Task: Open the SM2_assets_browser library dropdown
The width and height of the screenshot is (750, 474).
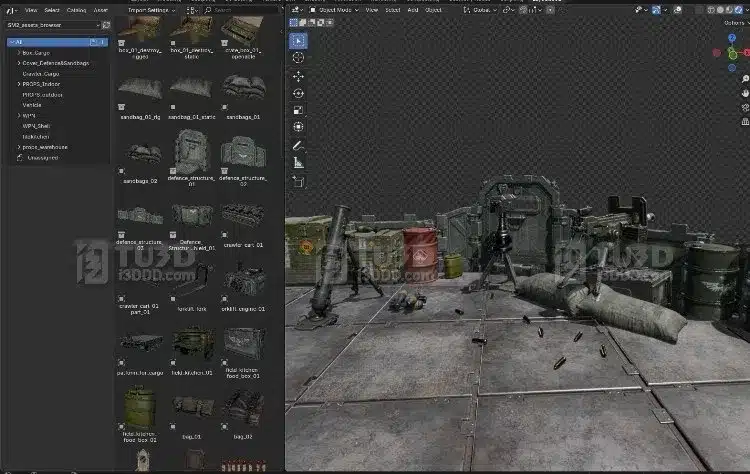Action: pyautogui.click(x=53, y=25)
